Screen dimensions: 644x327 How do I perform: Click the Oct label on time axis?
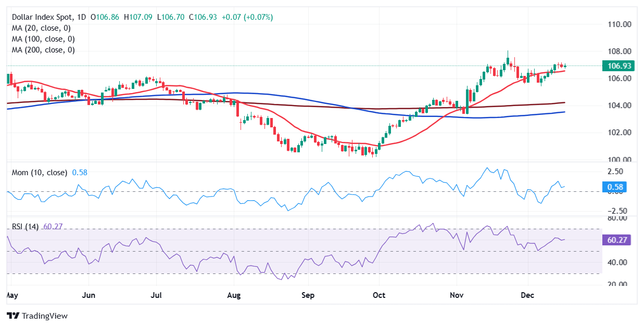click(x=379, y=295)
